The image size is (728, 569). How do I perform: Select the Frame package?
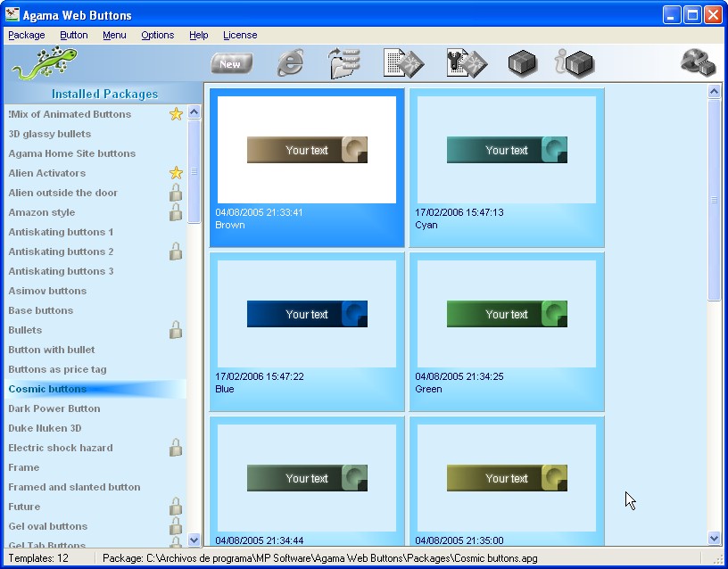pos(95,467)
